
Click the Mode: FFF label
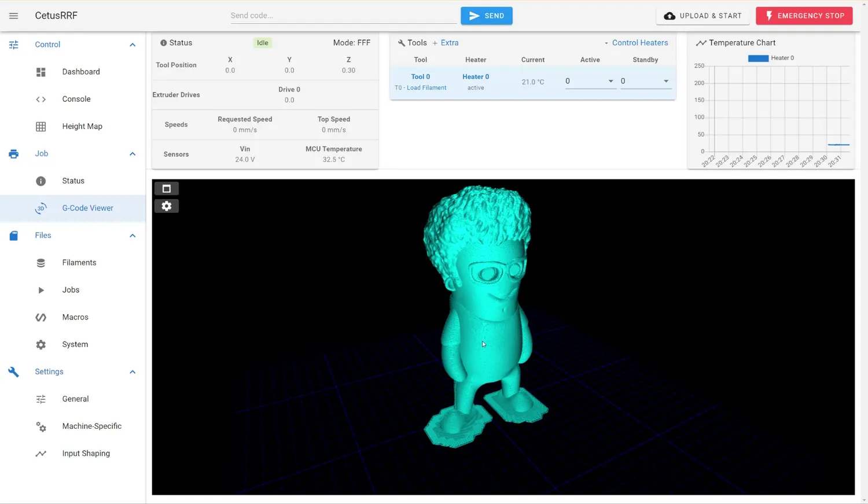click(352, 43)
